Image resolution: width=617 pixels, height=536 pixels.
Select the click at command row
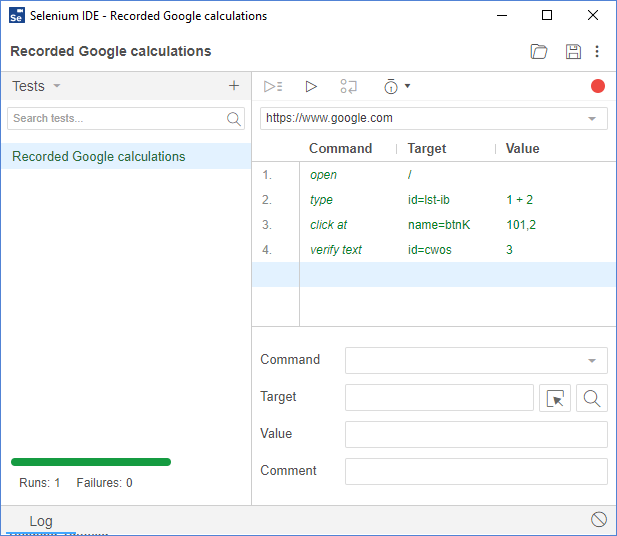click(434, 225)
